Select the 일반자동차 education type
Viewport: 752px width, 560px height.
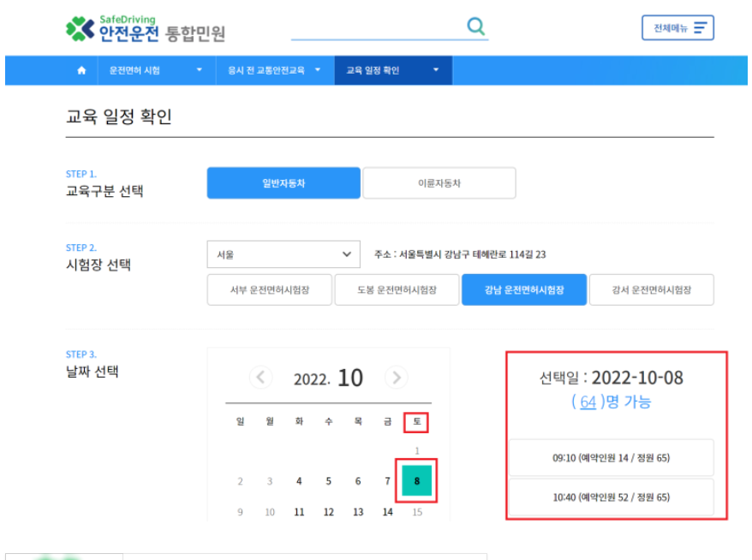coord(283,182)
